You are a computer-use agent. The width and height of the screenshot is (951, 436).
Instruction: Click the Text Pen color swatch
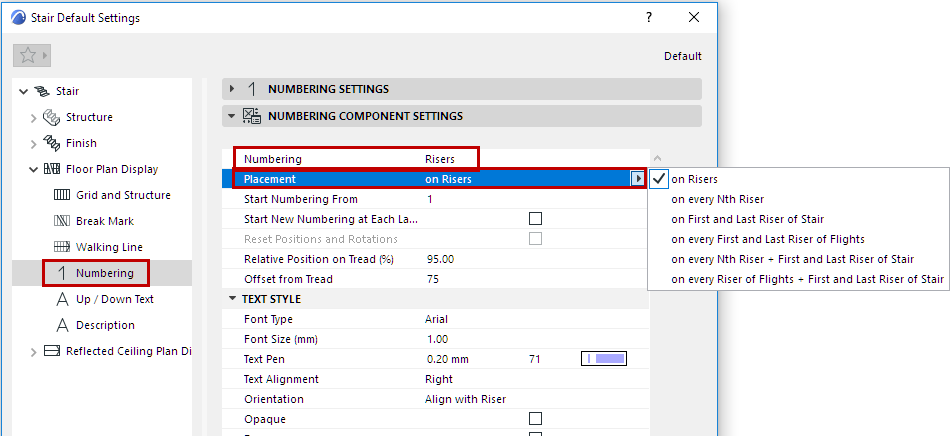click(604, 359)
